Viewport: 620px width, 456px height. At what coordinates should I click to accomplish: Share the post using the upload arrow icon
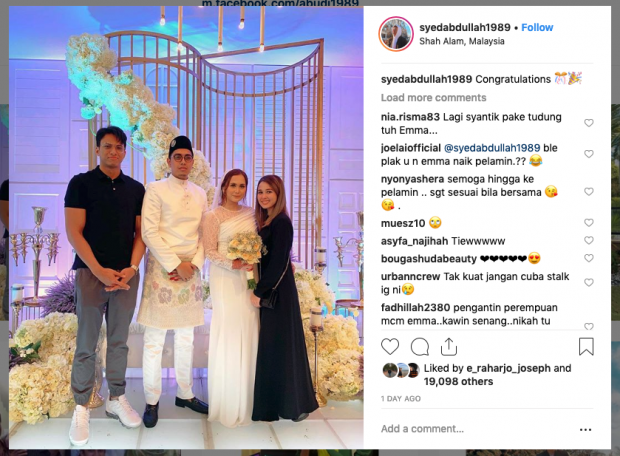point(449,347)
